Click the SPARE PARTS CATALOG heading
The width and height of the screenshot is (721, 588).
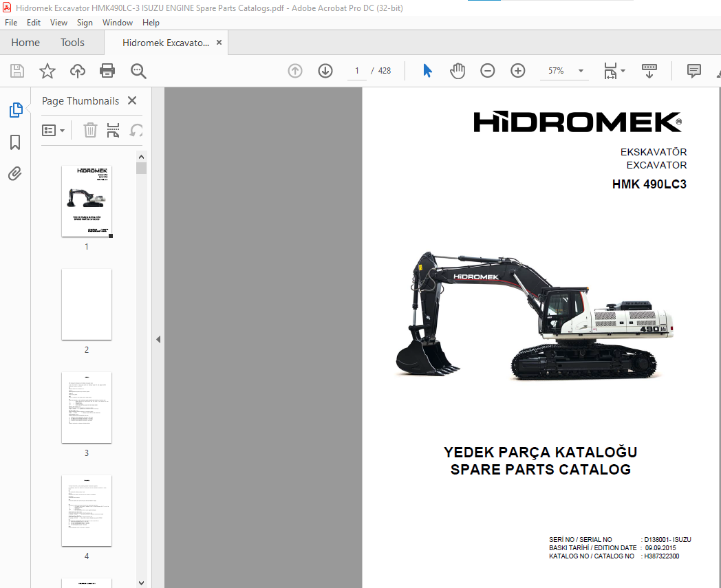click(540, 470)
